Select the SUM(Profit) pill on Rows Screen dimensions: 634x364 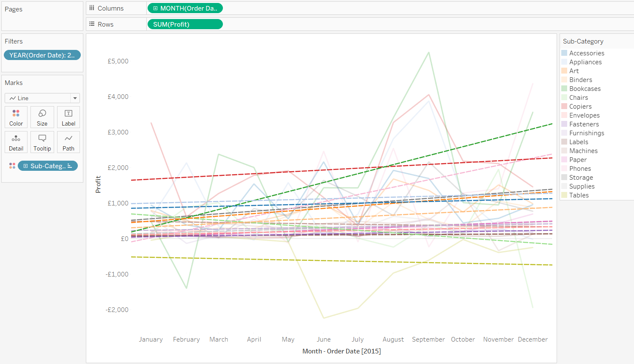coord(185,25)
